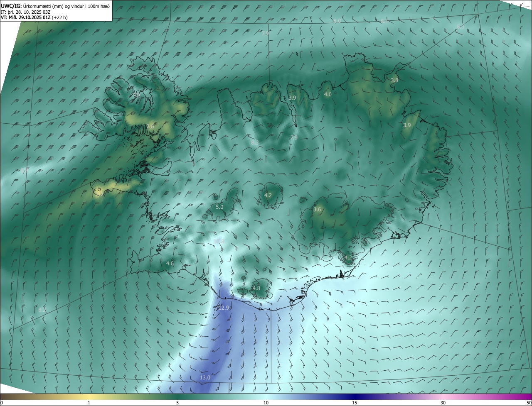Viewport: 532px width, 406px height.
Task: Click the 3.6 value label
Action: 317,210
